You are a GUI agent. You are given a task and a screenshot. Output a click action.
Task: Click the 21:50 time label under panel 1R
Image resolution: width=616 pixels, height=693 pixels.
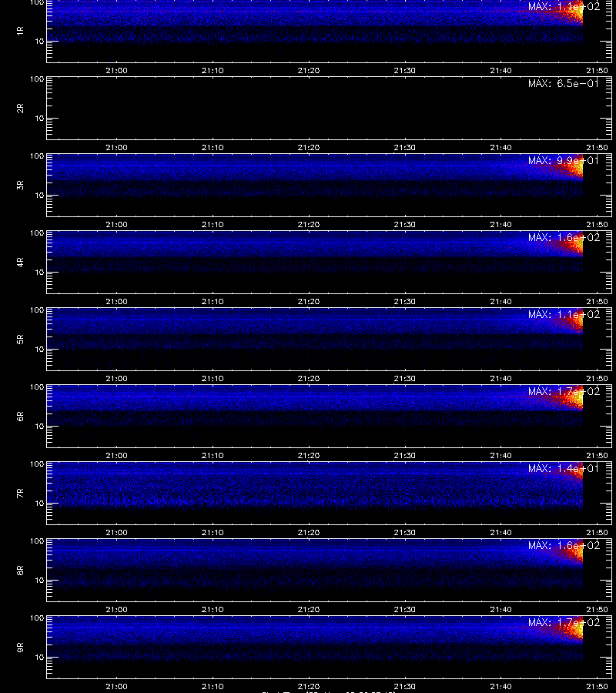click(597, 71)
